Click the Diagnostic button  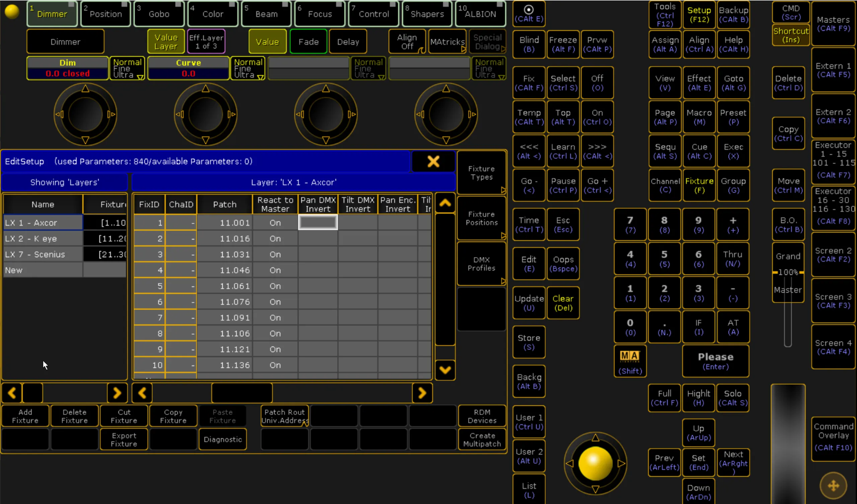click(x=223, y=439)
